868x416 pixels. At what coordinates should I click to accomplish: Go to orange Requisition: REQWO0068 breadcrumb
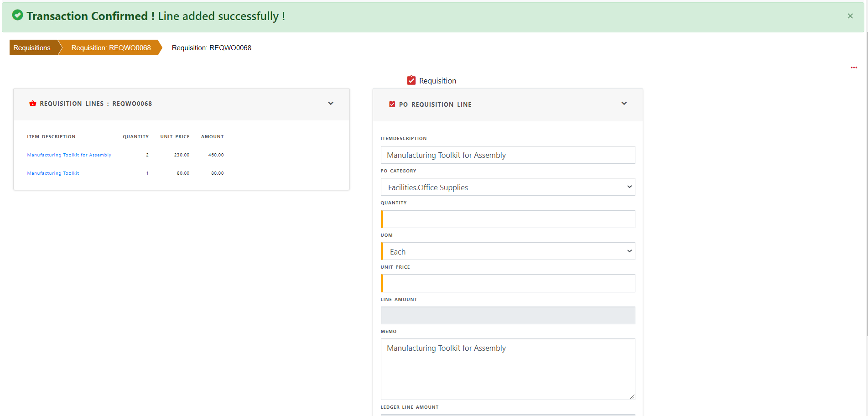coord(111,47)
